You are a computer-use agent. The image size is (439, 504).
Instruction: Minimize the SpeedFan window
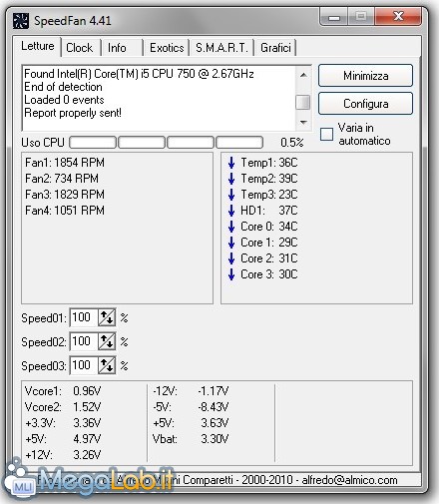334,17
